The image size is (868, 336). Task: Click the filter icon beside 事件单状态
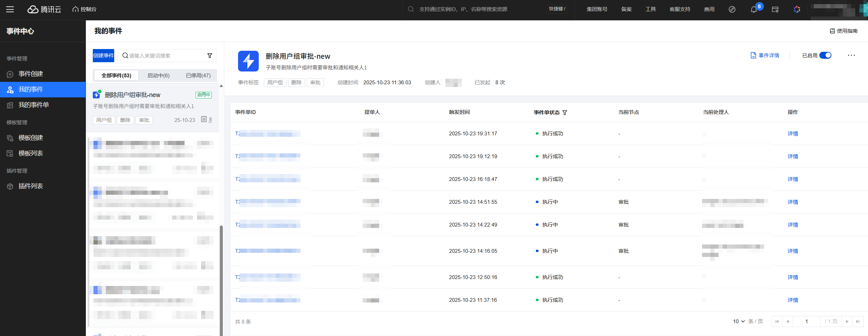(x=565, y=113)
